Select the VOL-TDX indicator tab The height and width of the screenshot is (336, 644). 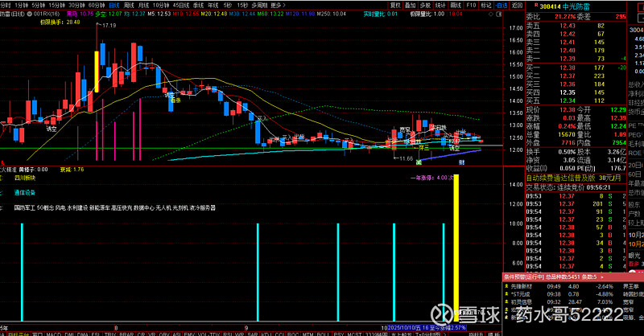point(210,334)
